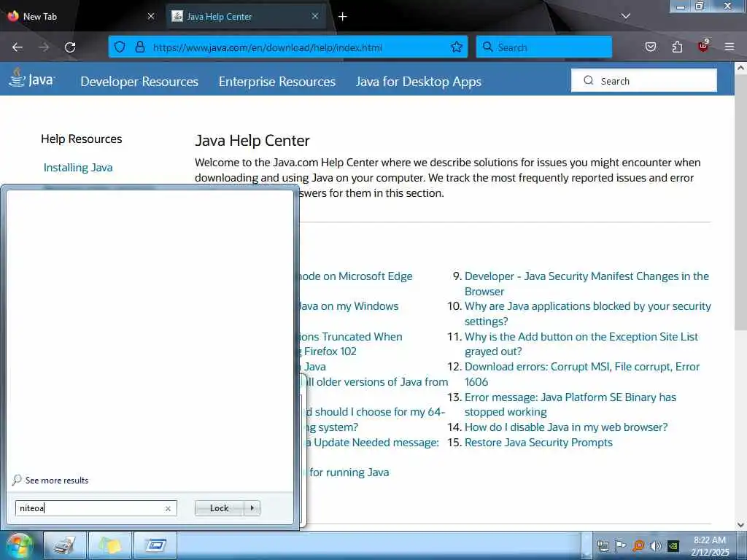Click the network tray icon

coord(603,546)
